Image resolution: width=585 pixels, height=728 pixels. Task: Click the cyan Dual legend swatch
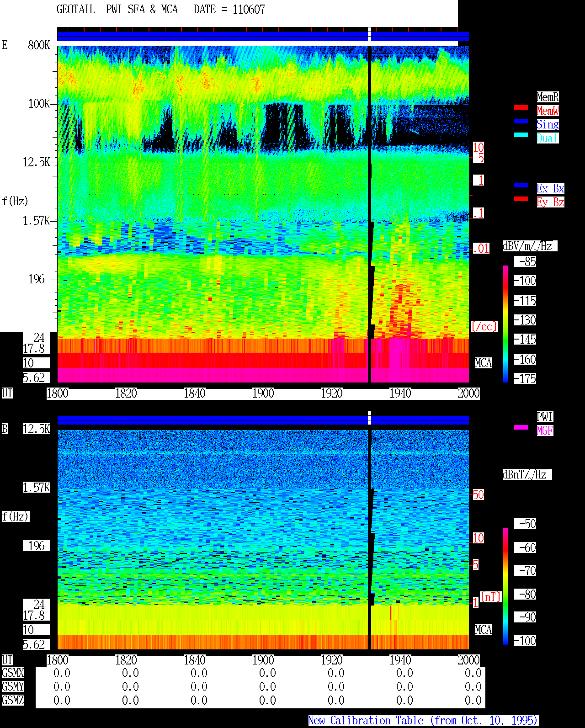[x=521, y=135]
